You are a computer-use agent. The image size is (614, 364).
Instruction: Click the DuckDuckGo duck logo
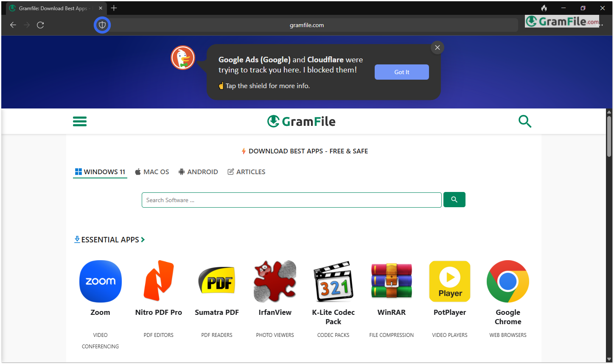click(183, 58)
